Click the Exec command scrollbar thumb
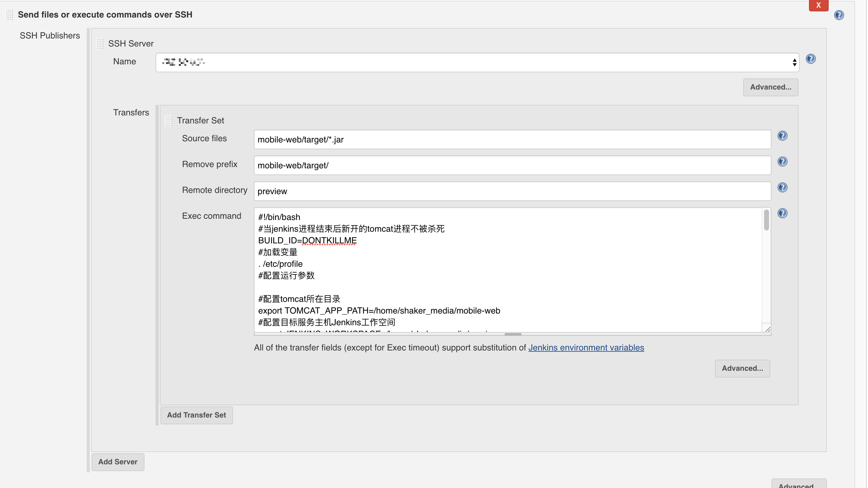868x488 pixels. (766, 221)
